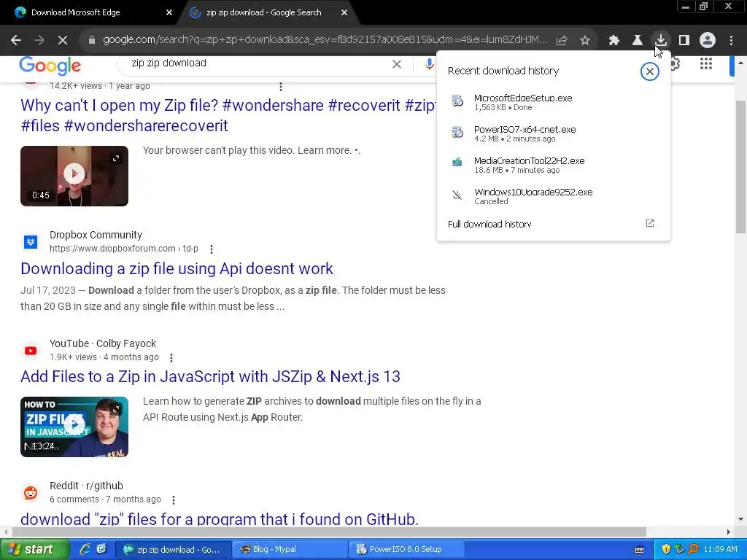
Task: Open MicrosoftEdgeSetup.exe from download list
Action: (553, 102)
